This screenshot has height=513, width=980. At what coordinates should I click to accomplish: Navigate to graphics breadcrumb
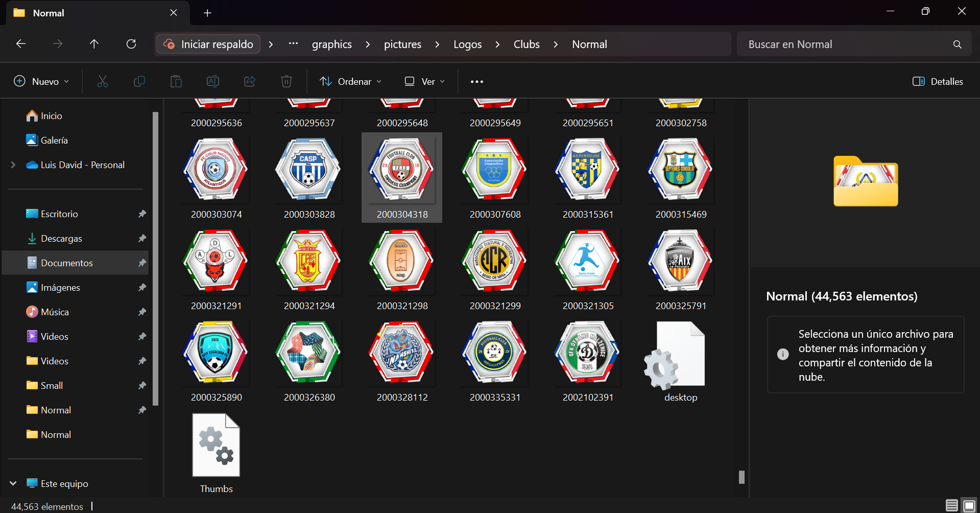332,44
